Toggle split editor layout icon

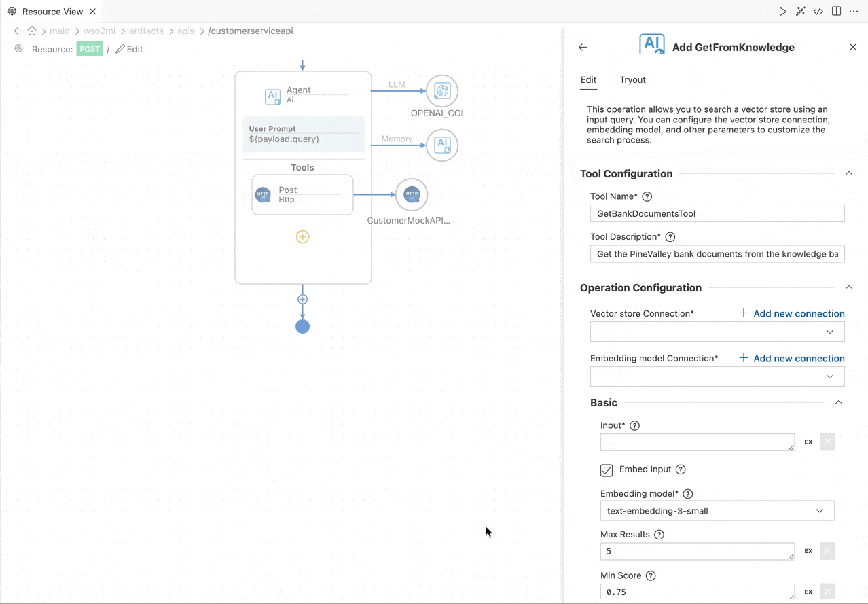(837, 12)
